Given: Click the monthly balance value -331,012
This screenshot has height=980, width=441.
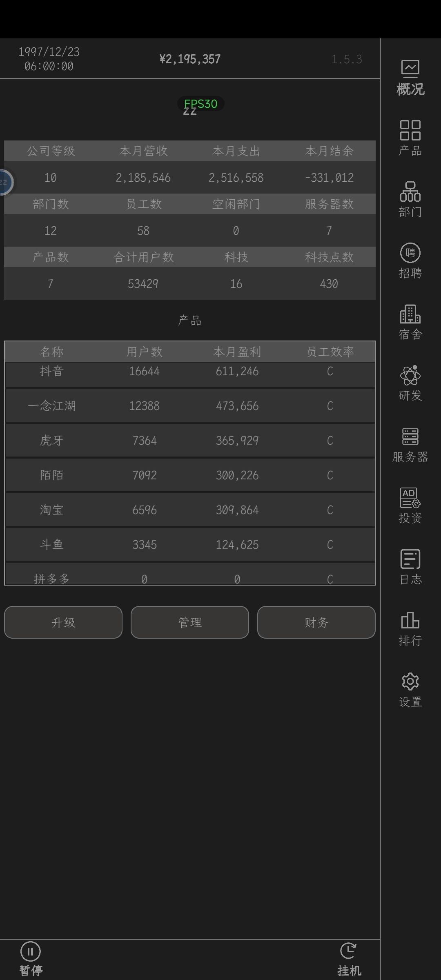Looking at the screenshot, I should coord(329,178).
